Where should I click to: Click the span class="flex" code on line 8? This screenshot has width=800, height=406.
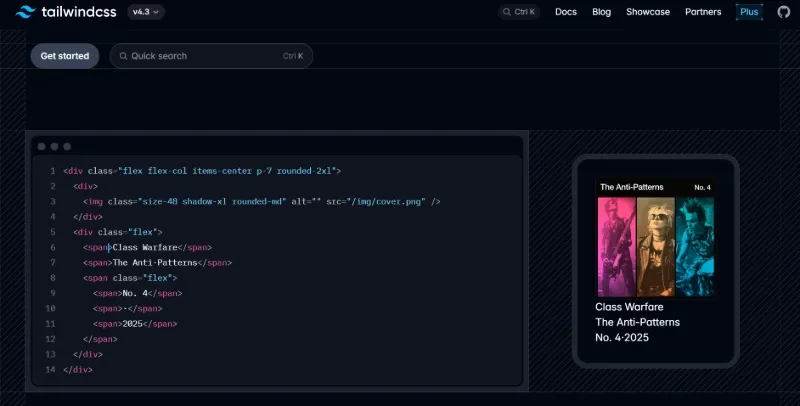[130, 278]
